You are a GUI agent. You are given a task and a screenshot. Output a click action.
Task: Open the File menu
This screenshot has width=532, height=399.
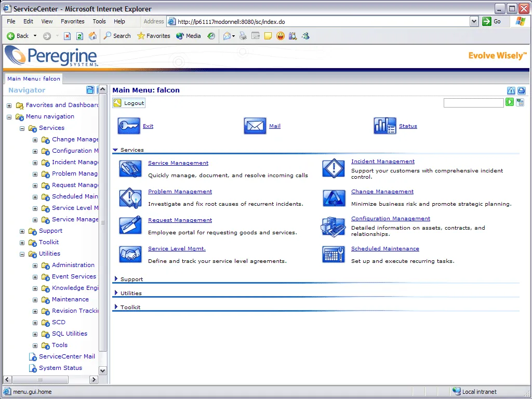(11, 21)
